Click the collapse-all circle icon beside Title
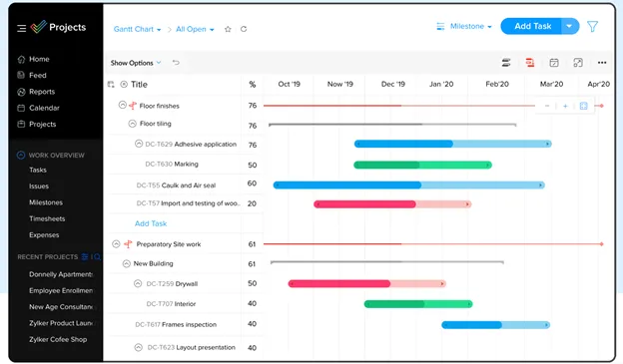 (124, 84)
